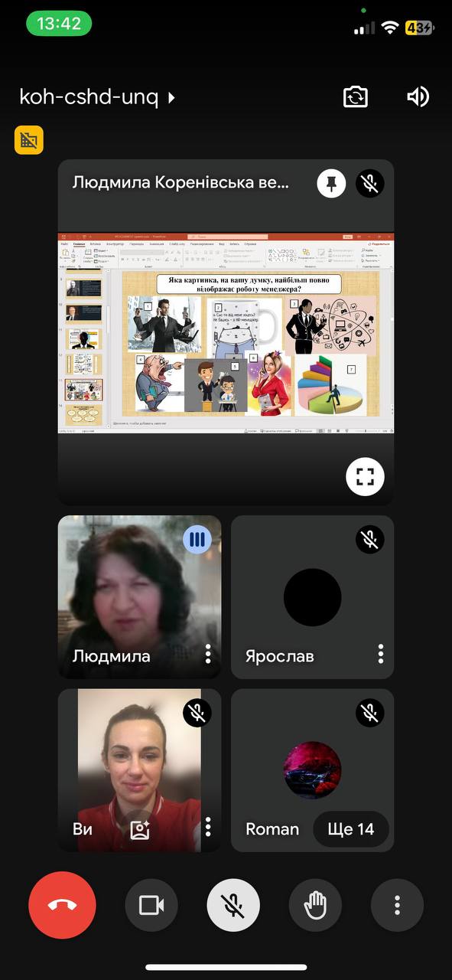Unpin the presentation using the pin icon
The image size is (452, 980).
click(332, 184)
